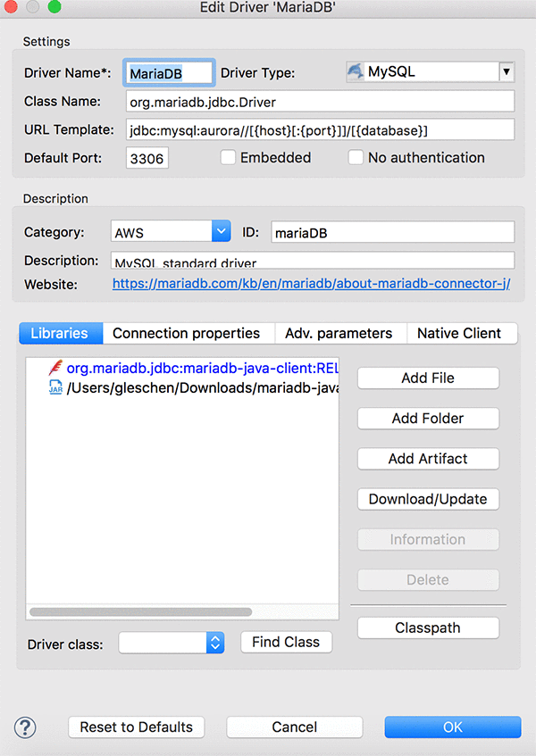The height and width of the screenshot is (756, 536).
Task: Click the Find Class button
Action: (x=286, y=643)
